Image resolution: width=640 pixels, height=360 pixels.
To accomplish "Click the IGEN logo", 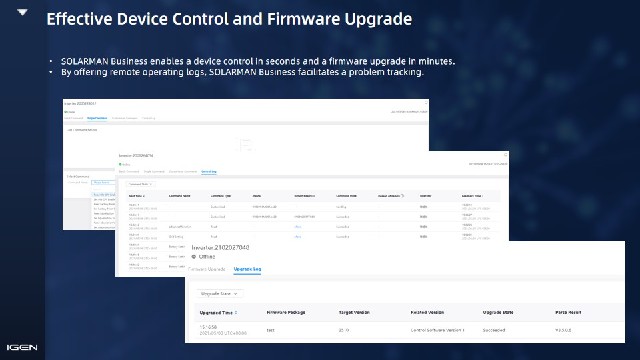I will (22, 347).
